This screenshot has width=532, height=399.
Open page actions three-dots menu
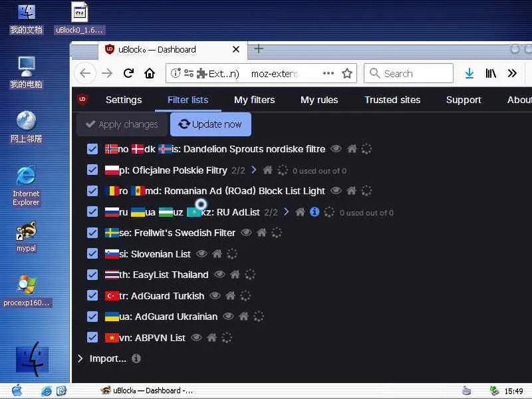click(x=328, y=73)
